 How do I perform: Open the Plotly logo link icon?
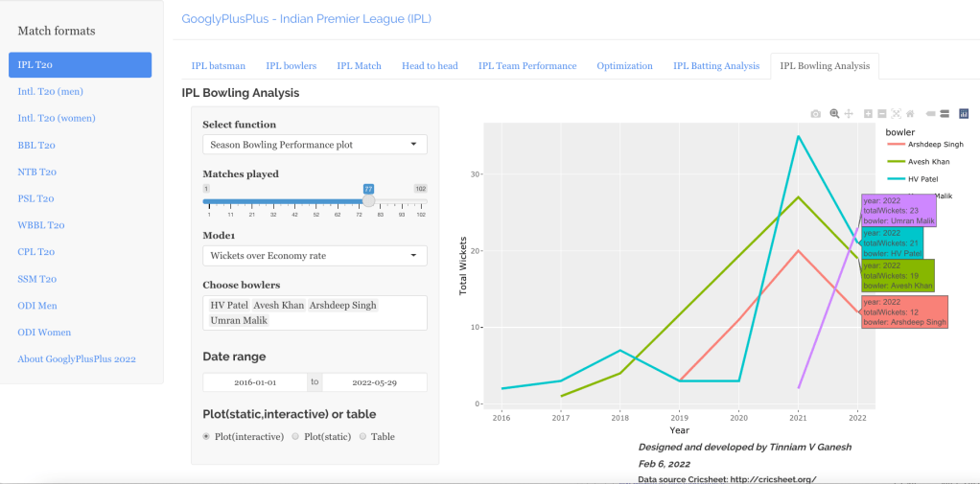pyautogui.click(x=964, y=113)
